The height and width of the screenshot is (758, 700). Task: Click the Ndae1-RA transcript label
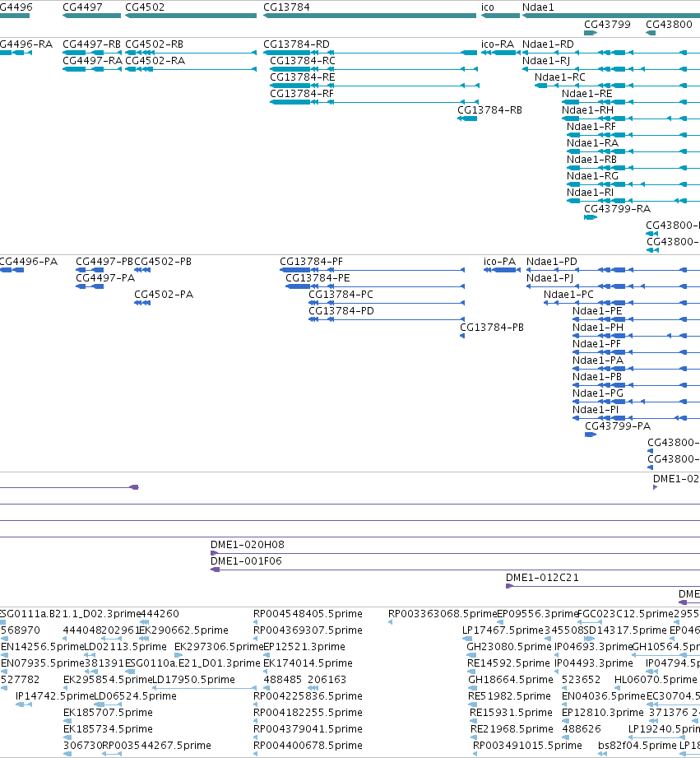point(593,143)
